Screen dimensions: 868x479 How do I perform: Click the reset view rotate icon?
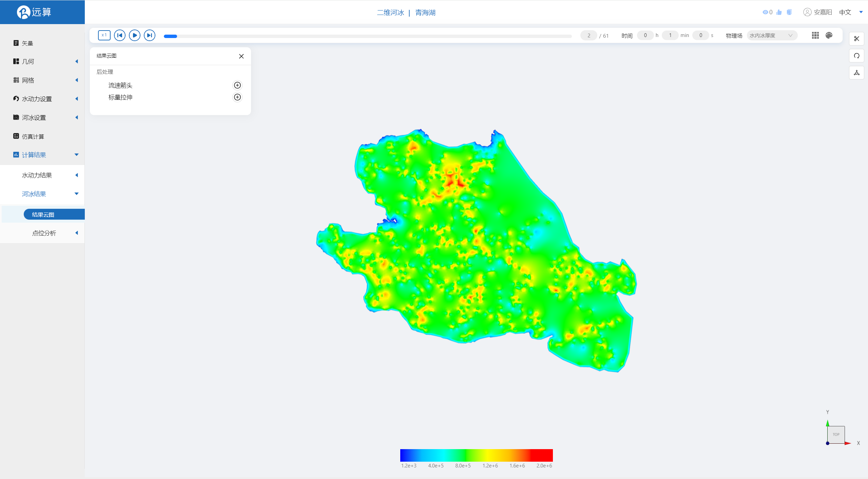pyautogui.click(x=856, y=56)
